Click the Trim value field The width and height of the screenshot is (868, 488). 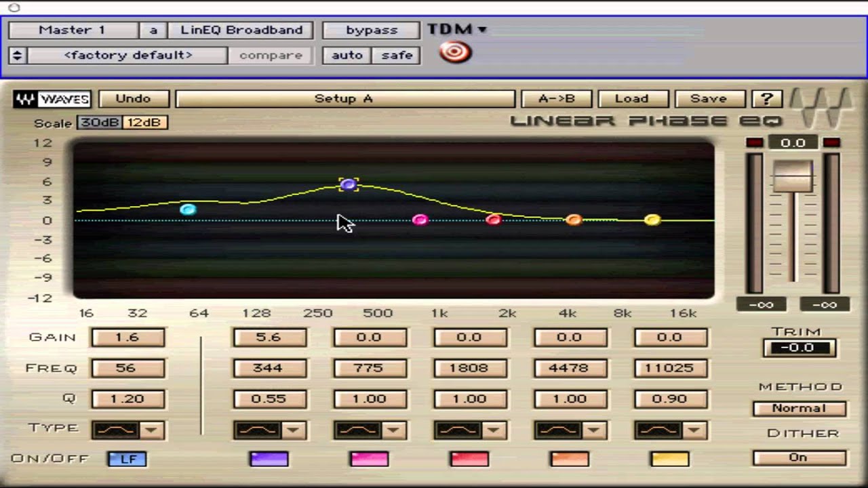click(x=799, y=348)
